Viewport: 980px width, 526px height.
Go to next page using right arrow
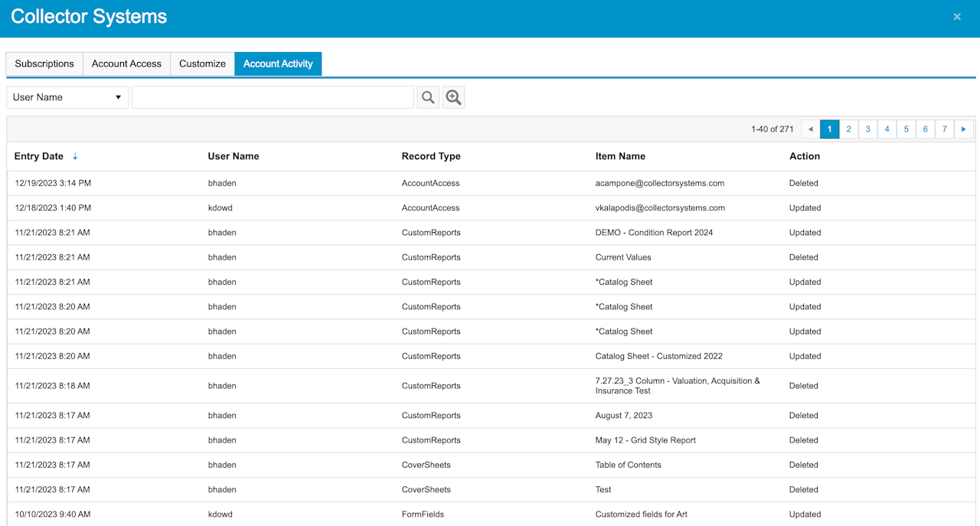click(x=964, y=129)
